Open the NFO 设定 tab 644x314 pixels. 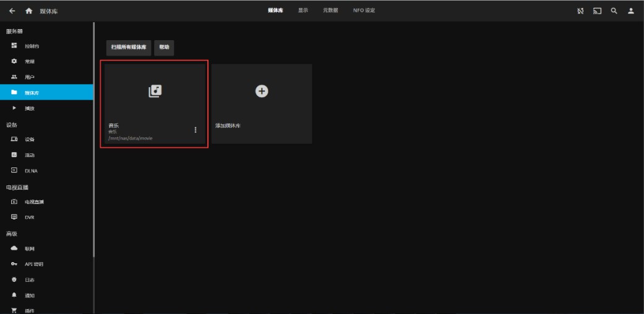(x=364, y=11)
